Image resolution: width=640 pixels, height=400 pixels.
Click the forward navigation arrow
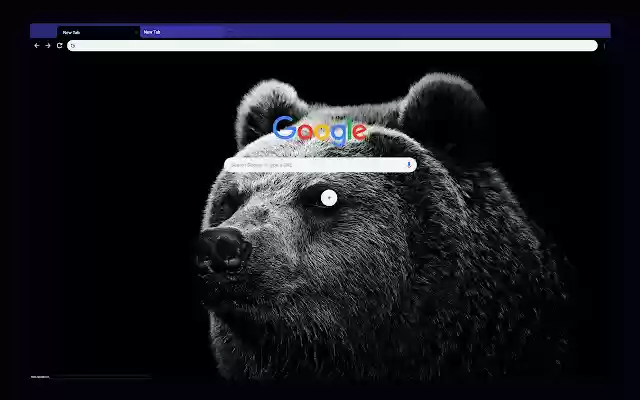point(48,46)
